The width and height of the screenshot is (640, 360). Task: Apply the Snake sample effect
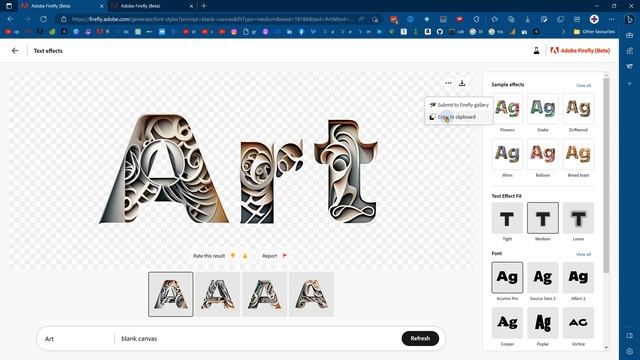[543, 109]
